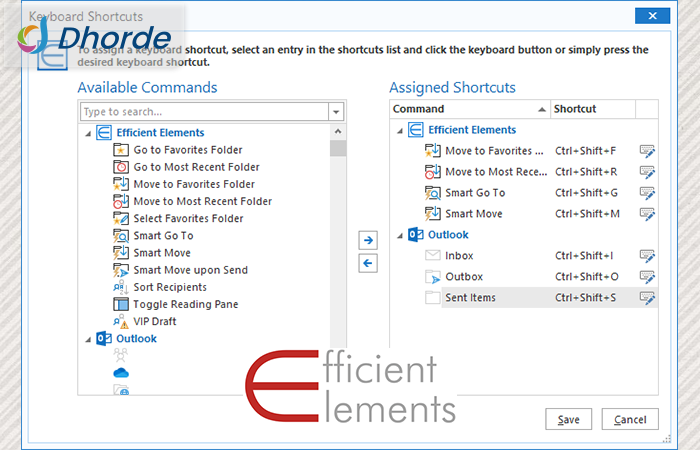The height and width of the screenshot is (450, 700).
Task: Select Select Favorites Folder command
Action: tap(188, 218)
